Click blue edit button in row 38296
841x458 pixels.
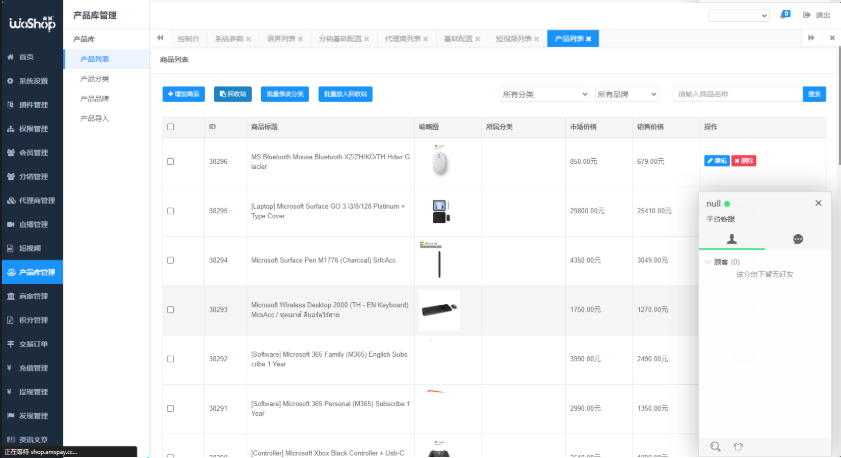717,160
